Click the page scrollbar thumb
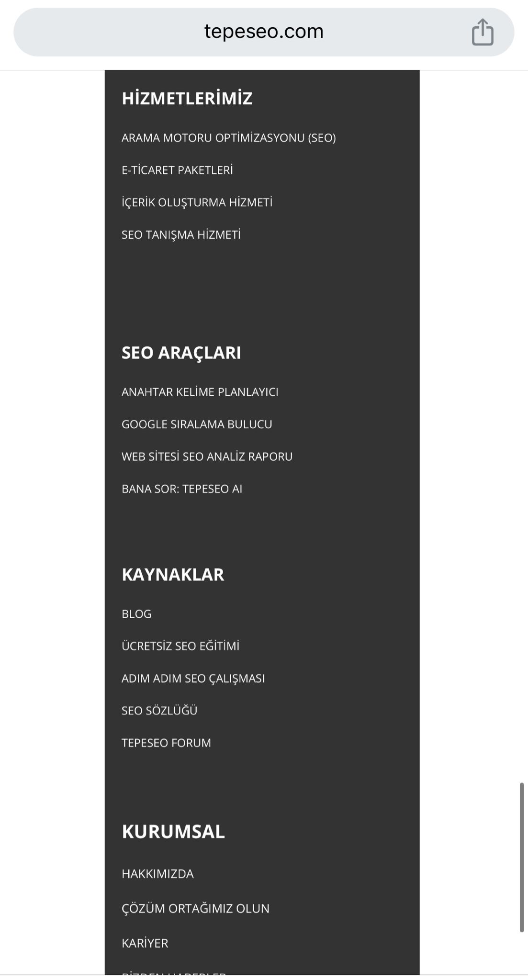The height and width of the screenshot is (980, 528). pyautogui.click(x=521, y=857)
